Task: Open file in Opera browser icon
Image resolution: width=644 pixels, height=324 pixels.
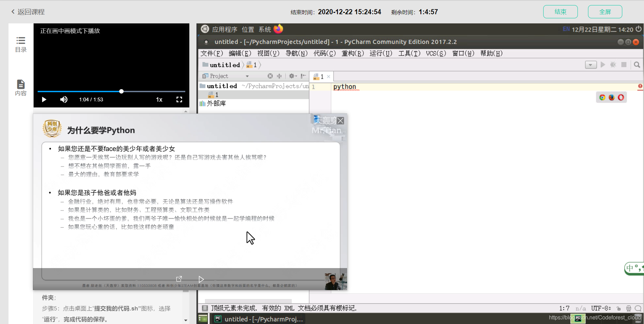Action: coord(621,98)
